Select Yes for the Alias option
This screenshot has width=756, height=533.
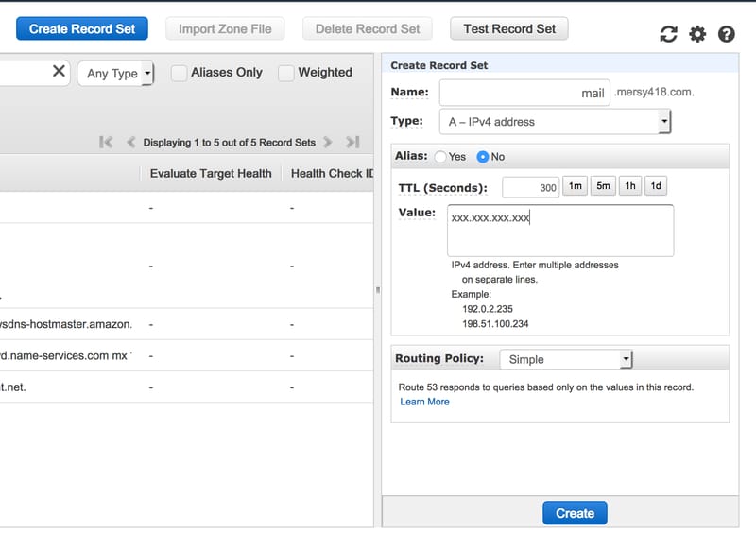[440, 157]
